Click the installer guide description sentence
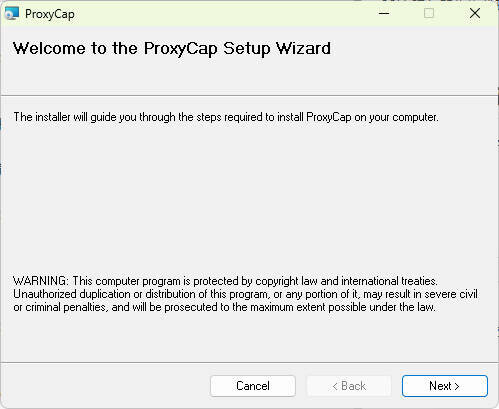The width and height of the screenshot is (499, 409). point(226,117)
